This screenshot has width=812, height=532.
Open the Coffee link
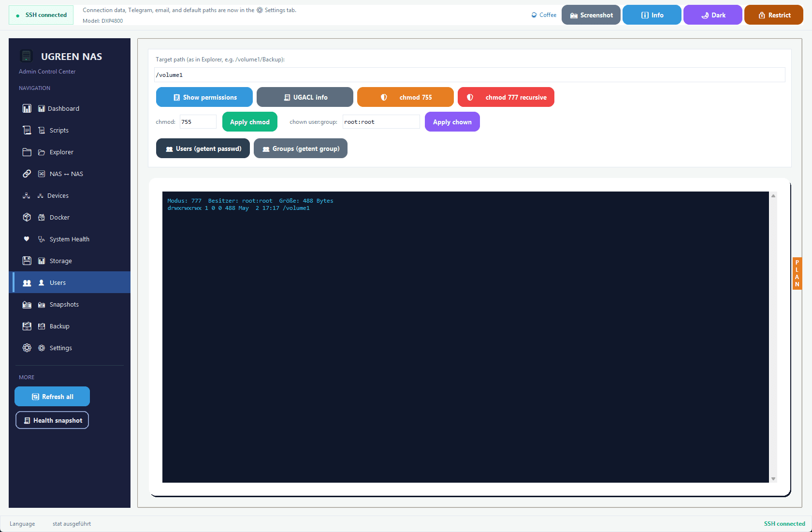(x=544, y=15)
